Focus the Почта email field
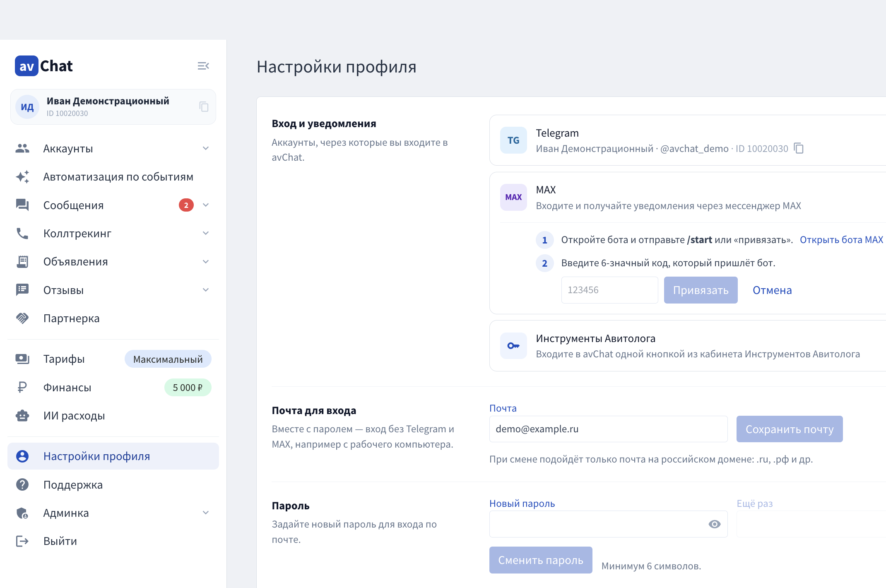Screen dimensions: 886x588 pyautogui.click(x=608, y=429)
